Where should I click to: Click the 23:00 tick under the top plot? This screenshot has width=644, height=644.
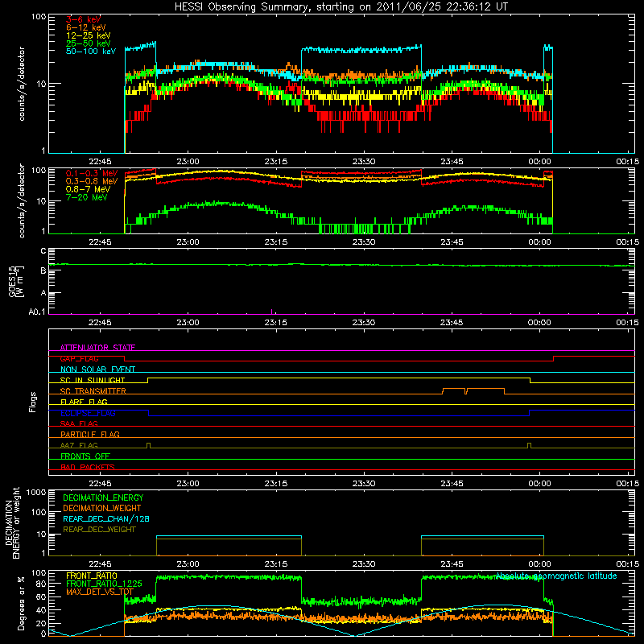click(188, 162)
